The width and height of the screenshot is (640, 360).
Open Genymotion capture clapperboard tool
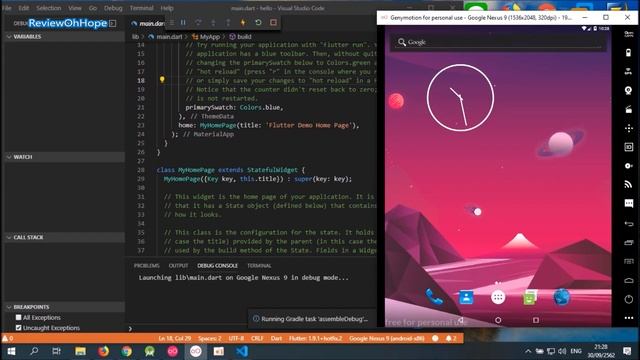click(x=629, y=109)
